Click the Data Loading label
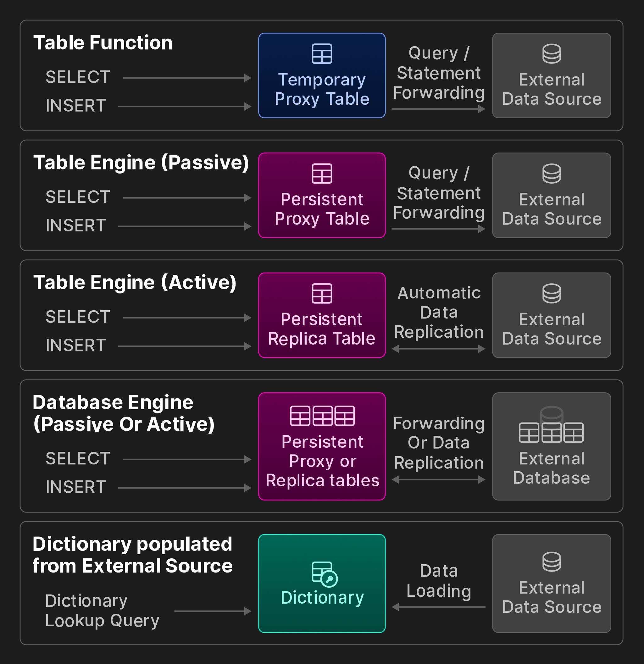 point(439,581)
